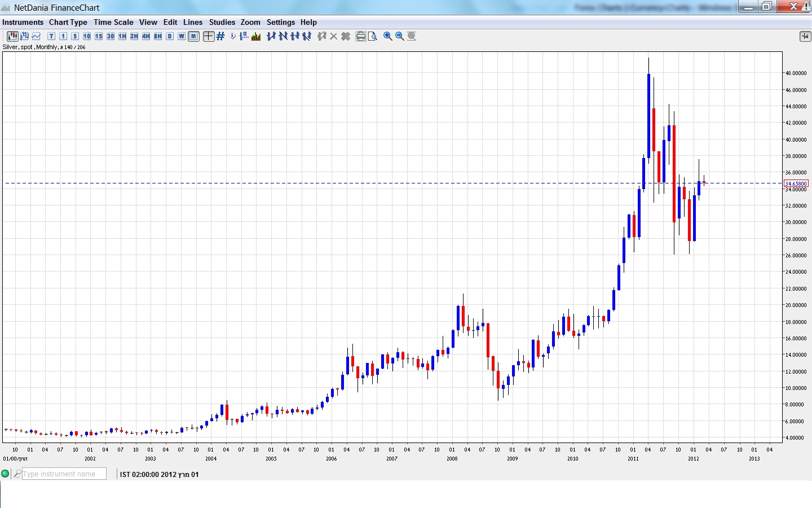Screen dimensions: 812x508
Task: Click the 2013 year axis label
Action: [x=754, y=459]
